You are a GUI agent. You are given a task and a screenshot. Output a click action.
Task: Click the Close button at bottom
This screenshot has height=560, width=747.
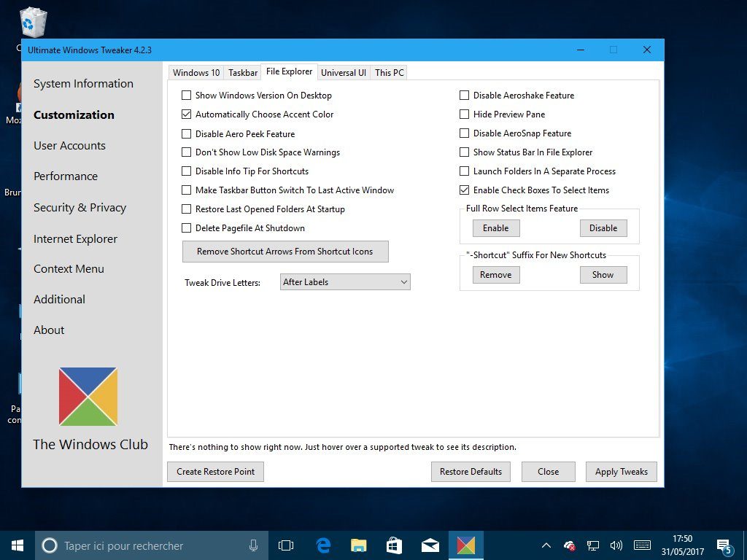point(549,472)
